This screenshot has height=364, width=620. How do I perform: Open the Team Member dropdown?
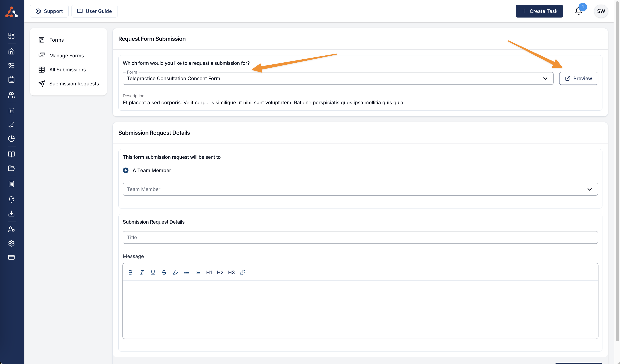click(360, 189)
